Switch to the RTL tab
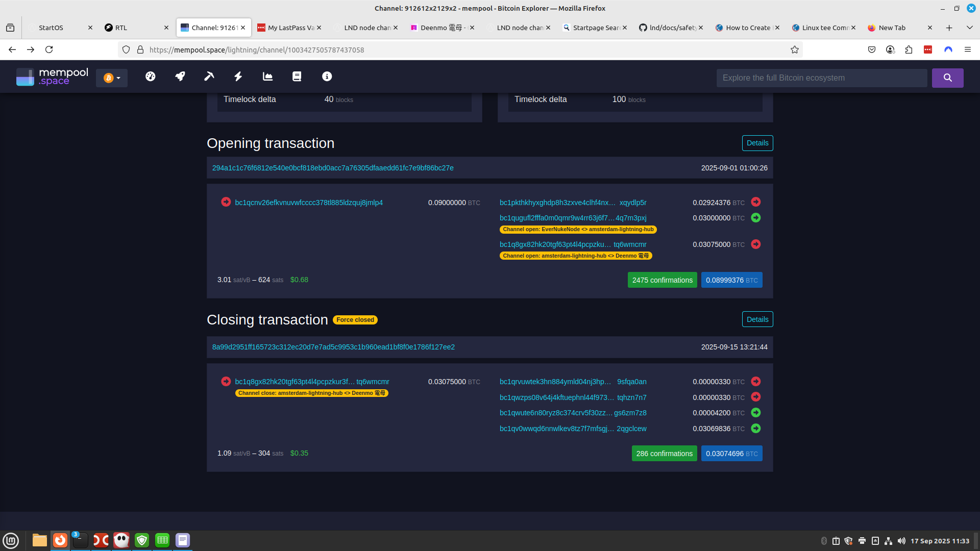This screenshot has height=551, width=980. 133,28
